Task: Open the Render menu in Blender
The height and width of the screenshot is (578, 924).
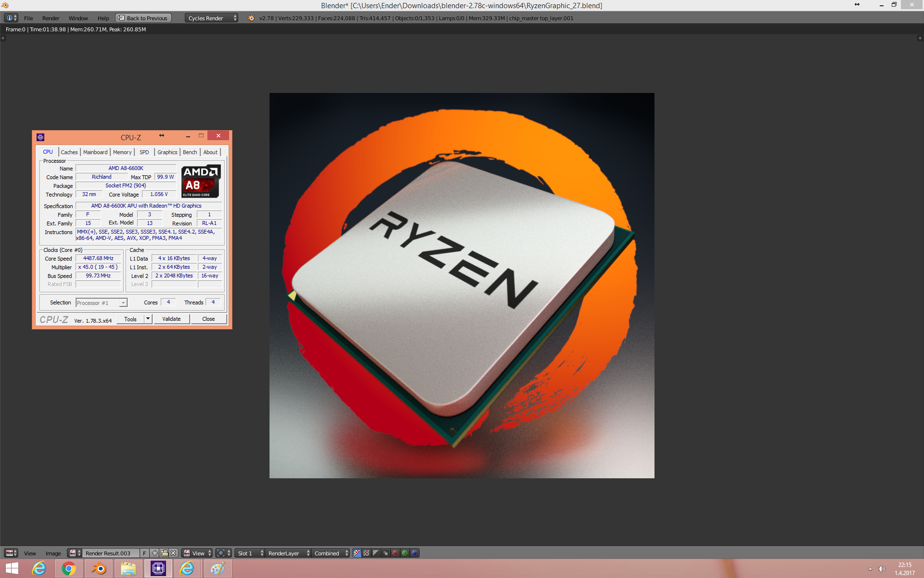Action: point(51,18)
